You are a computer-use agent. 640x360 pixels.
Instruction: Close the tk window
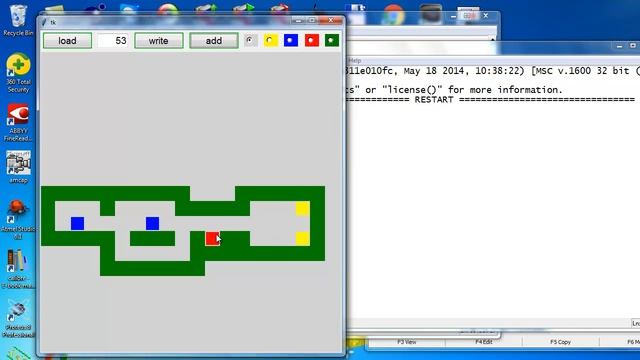[331, 20]
